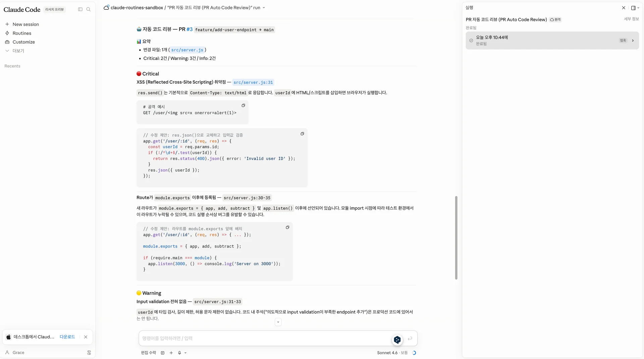Image resolution: width=644 pixels, height=359 pixels.
Task: Open Routines in the sidebar
Action: point(22,33)
